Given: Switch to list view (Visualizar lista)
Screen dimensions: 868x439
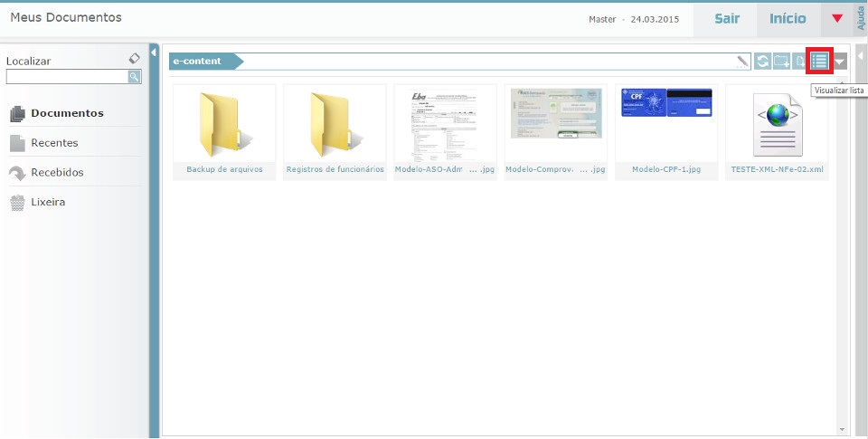Looking at the screenshot, I should pos(819,62).
